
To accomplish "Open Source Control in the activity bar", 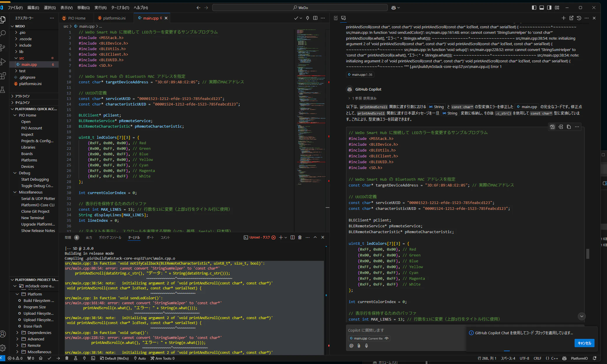I will [3, 48].
